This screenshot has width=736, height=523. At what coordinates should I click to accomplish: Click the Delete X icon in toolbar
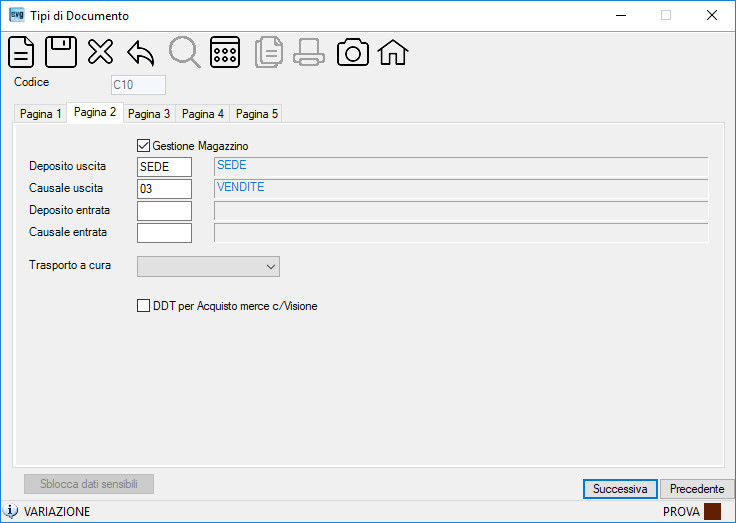click(x=100, y=52)
